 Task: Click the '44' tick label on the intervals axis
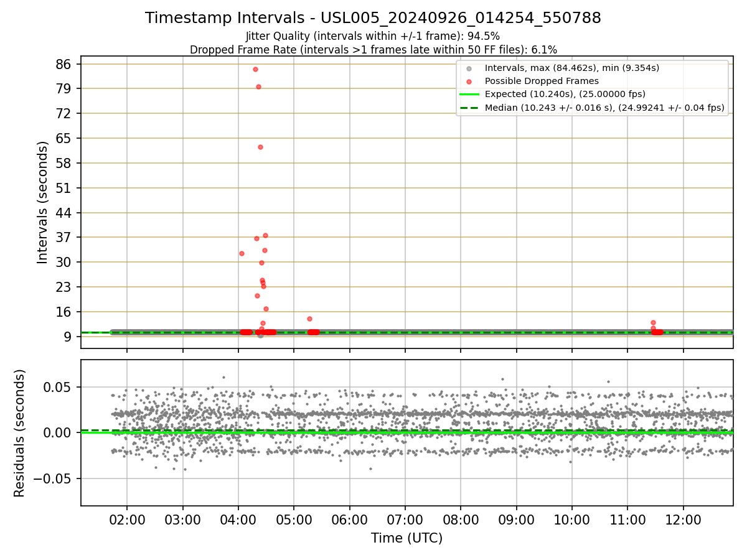coord(63,213)
